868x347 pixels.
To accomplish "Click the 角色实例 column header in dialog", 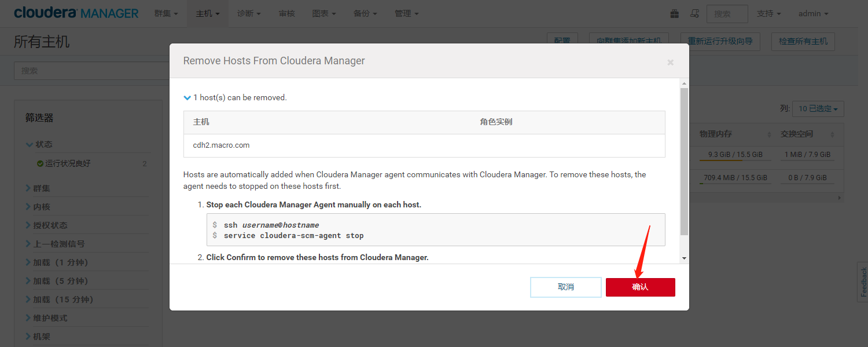I will (x=496, y=122).
